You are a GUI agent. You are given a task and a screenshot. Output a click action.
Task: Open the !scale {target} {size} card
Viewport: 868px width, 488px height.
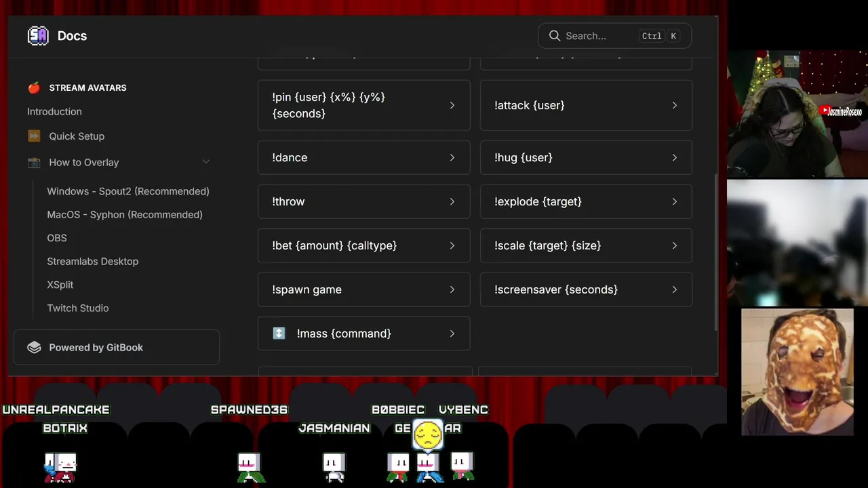pyautogui.click(x=587, y=245)
